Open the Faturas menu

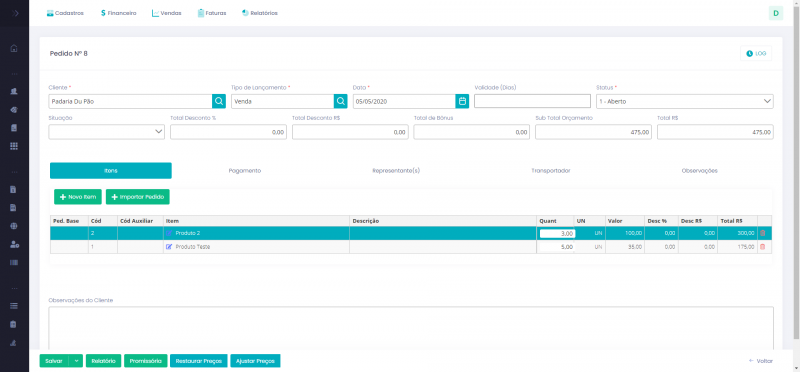[x=212, y=13]
